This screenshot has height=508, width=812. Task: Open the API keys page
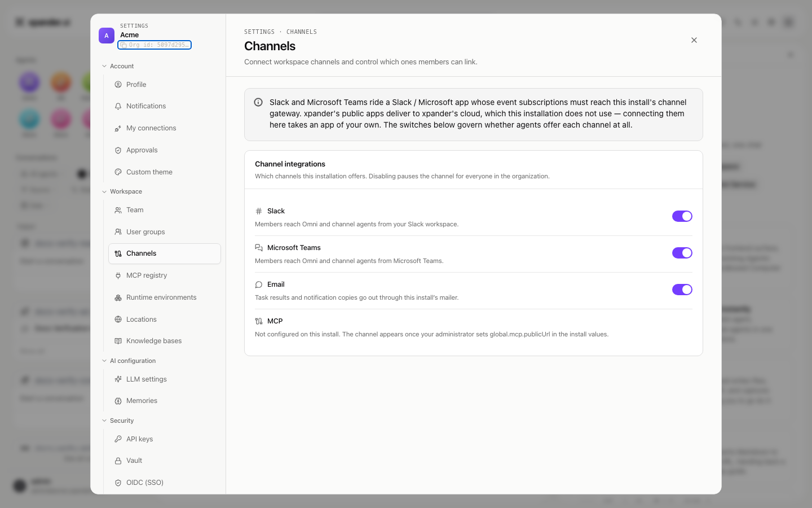click(165, 439)
